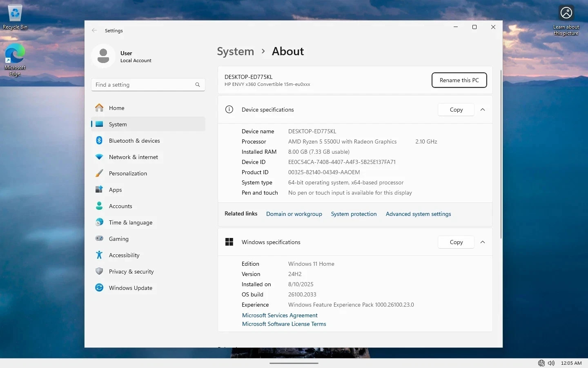Open System protection link
The width and height of the screenshot is (588, 368).
click(x=354, y=214)
